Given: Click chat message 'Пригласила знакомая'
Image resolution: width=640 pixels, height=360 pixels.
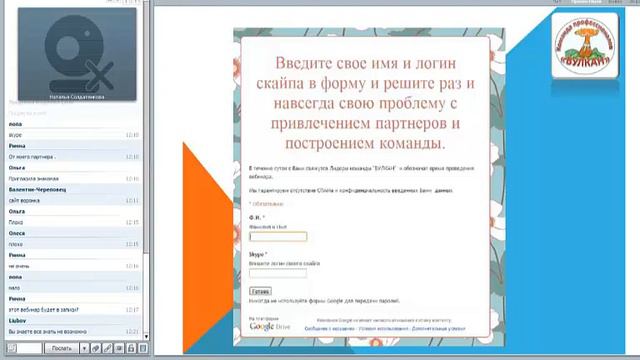Looking at the screenshot, I should [33, 179].
